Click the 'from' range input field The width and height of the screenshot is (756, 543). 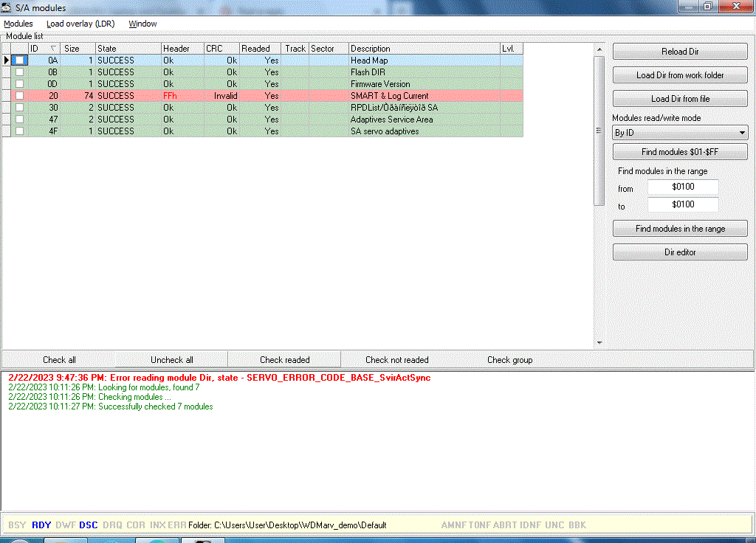(683, 187)
